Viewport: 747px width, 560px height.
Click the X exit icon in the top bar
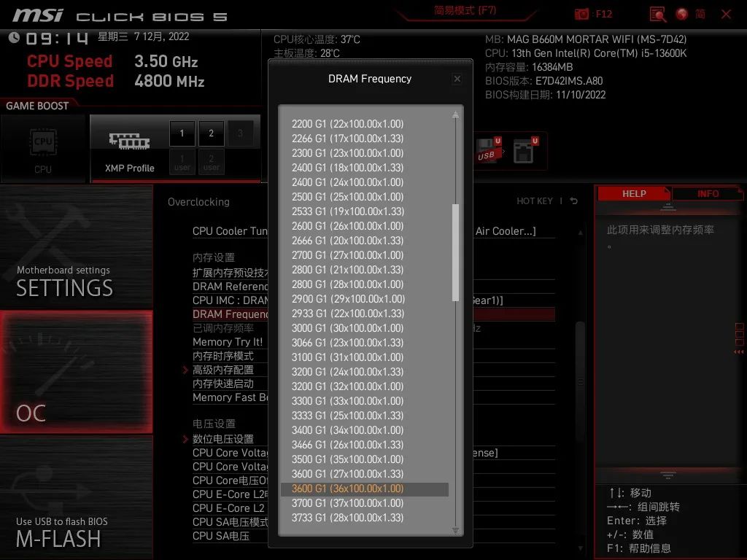tap(726, 15)
